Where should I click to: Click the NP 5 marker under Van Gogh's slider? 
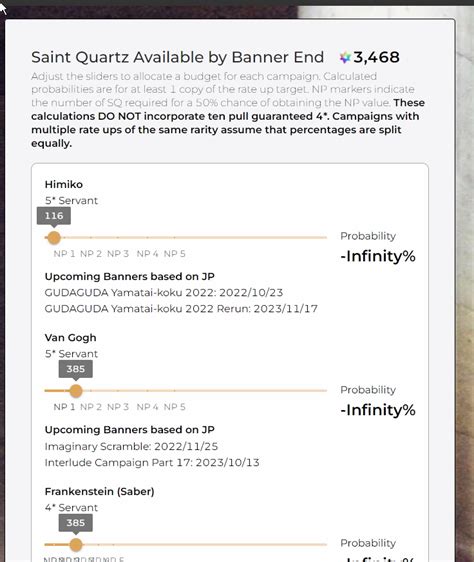pos(175,407)
